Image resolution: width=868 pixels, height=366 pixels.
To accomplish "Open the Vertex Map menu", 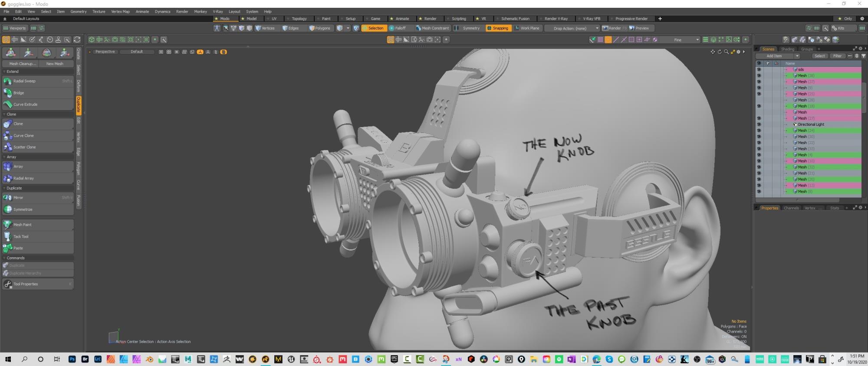I will coord(120,12).
